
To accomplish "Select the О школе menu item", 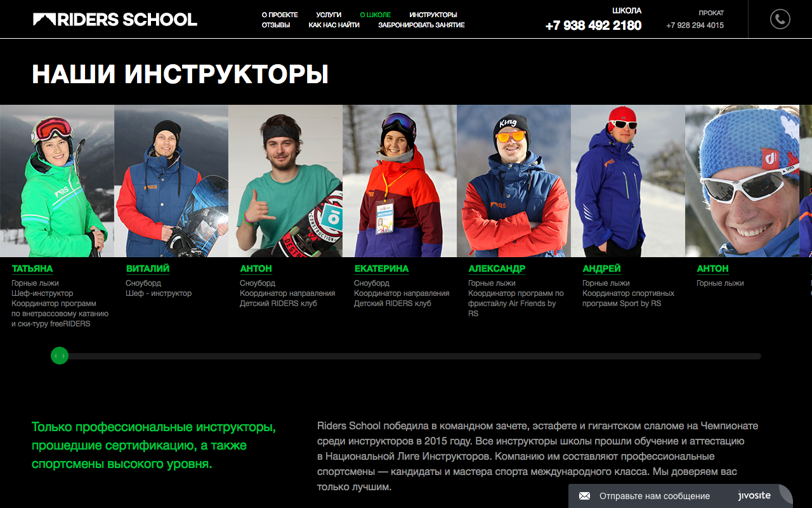I will tap(375, 15).
